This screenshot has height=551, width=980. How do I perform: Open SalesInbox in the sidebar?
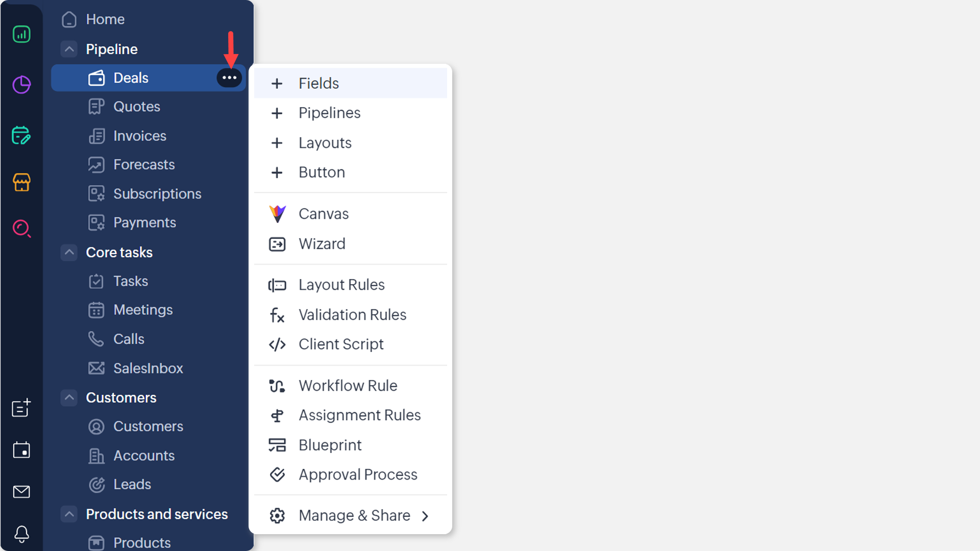click(148, 368)
